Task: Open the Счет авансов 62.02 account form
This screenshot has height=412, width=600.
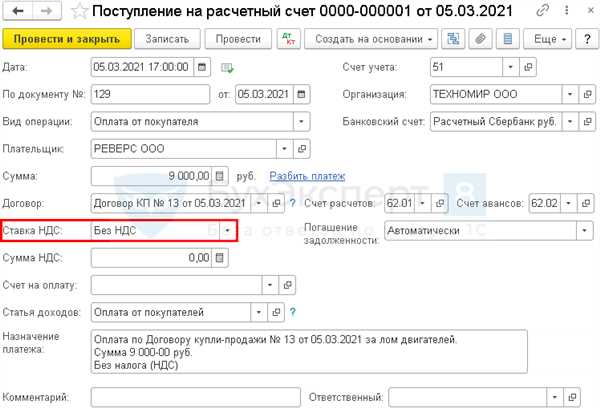Action: click(x=585, y=203)
